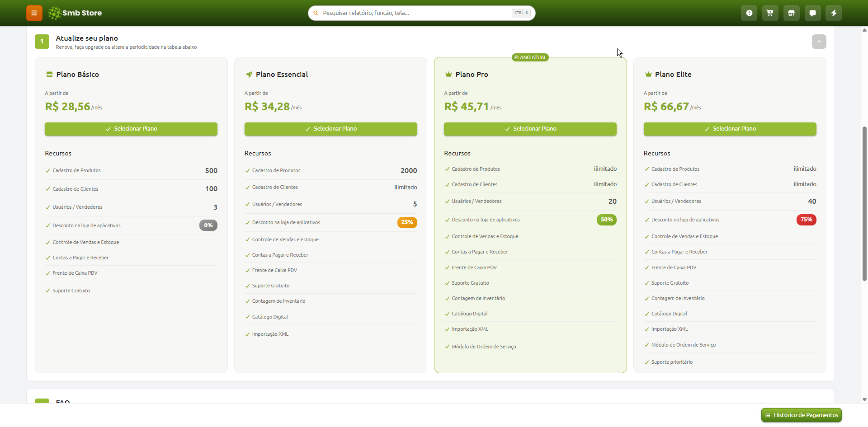868x427 pixels.
Task: Click the Usuários value 40 in Plano Elite
Action: tap(812, 202)
